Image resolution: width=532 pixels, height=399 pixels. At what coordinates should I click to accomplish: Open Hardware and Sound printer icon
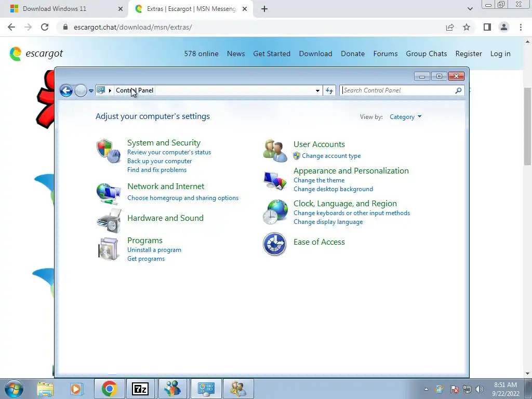tap(109, 221)
